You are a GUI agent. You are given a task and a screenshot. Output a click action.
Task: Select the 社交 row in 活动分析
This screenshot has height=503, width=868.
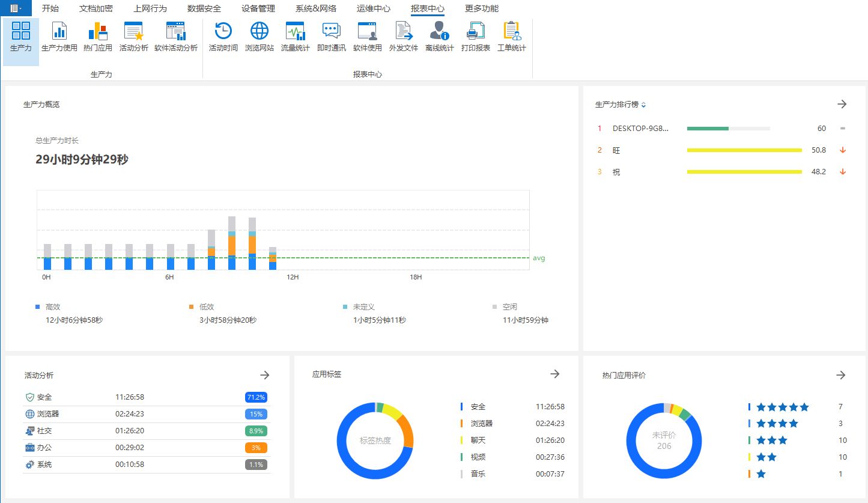click(147, 431)
